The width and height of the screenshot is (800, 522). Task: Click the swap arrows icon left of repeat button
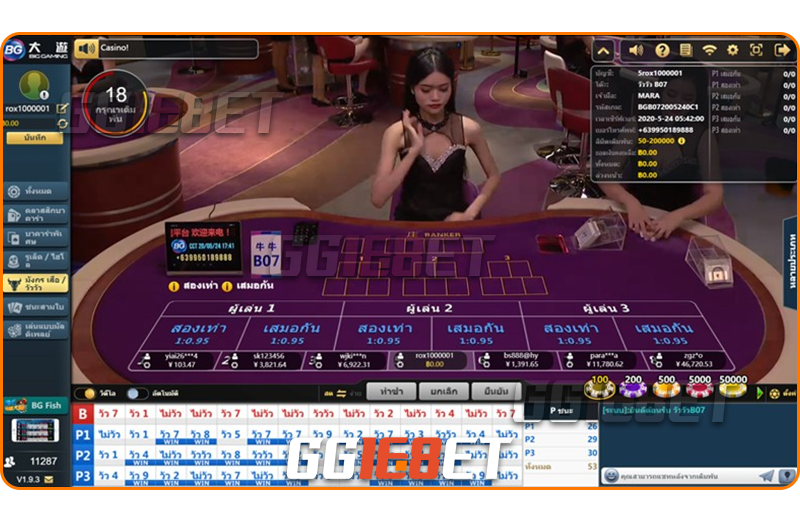point(341,393)
